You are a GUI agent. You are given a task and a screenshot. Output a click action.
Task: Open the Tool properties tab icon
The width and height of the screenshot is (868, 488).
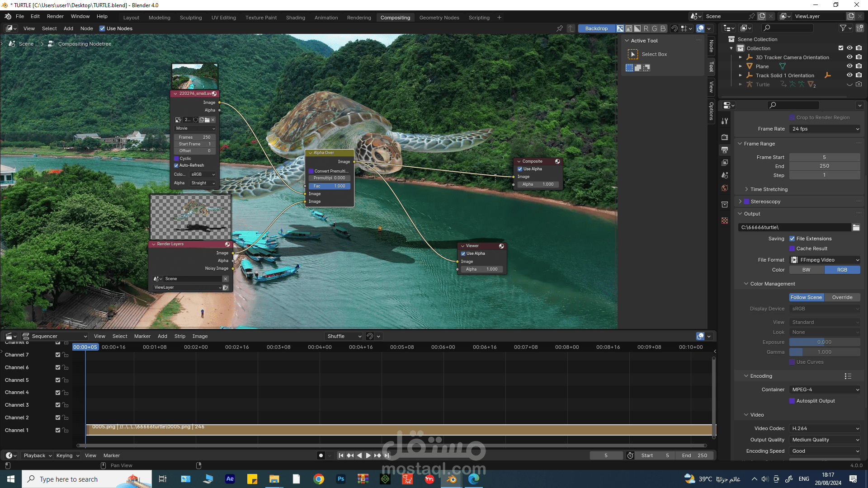(725, 121)
